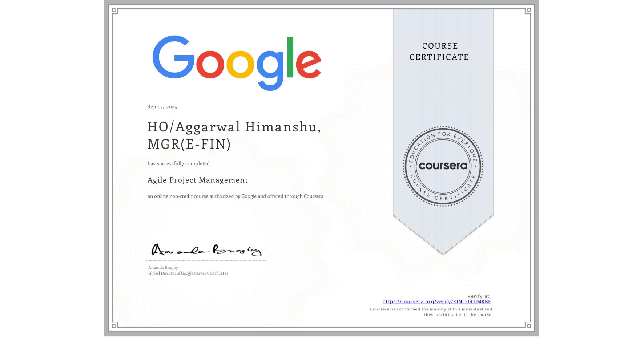Select the recipient name 'HO/Aggarwal Himanshu,'
This screenshot has height=337, width=644.
click(234, 127)
